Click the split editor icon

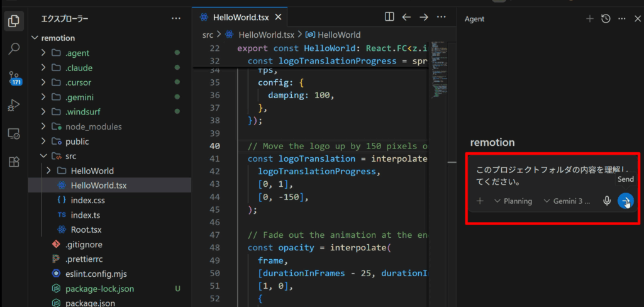tap(389, 17)
